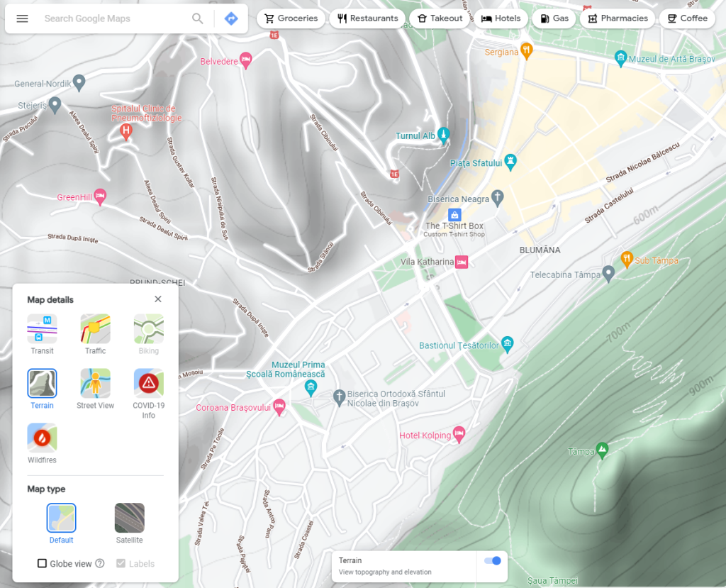Viewport: 726px width, 588px height.
Task: Click the Muzeul de Artă Brașov marker
Action: point(620,58)
